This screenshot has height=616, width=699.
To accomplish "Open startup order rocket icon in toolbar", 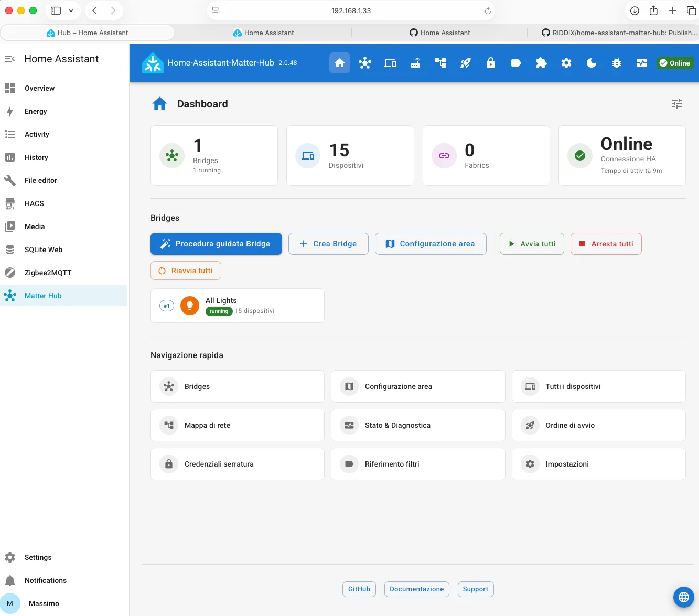I will [x=466, y=63].
